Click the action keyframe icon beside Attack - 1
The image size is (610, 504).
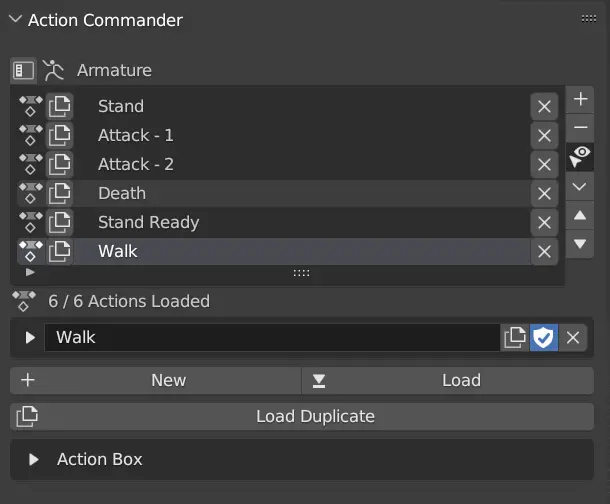point(31,135)
